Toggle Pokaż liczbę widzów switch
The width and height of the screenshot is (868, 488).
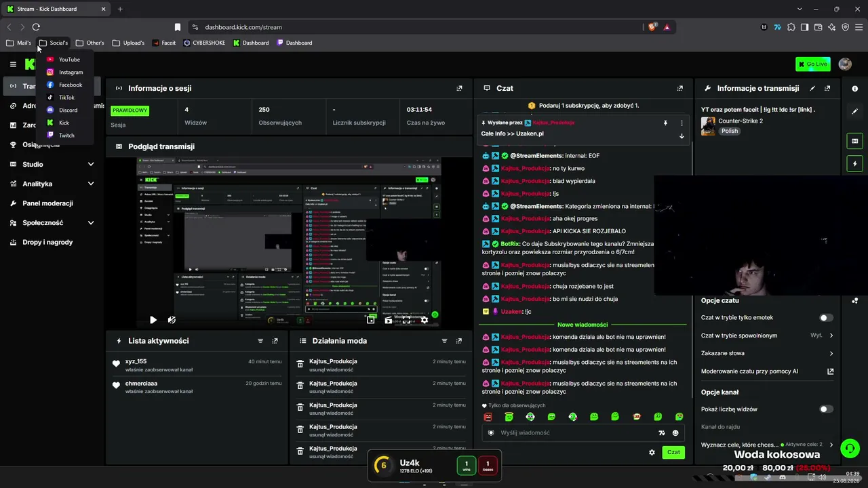826,409
